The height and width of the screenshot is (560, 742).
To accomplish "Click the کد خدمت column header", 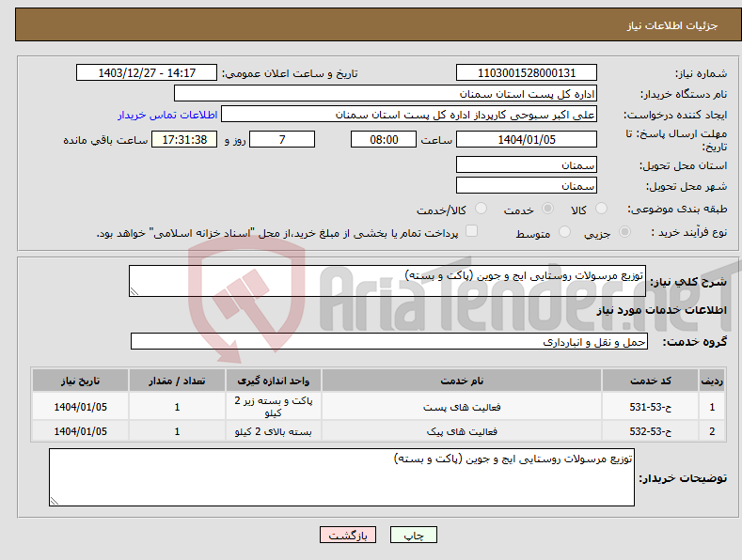I will (651, 381).
